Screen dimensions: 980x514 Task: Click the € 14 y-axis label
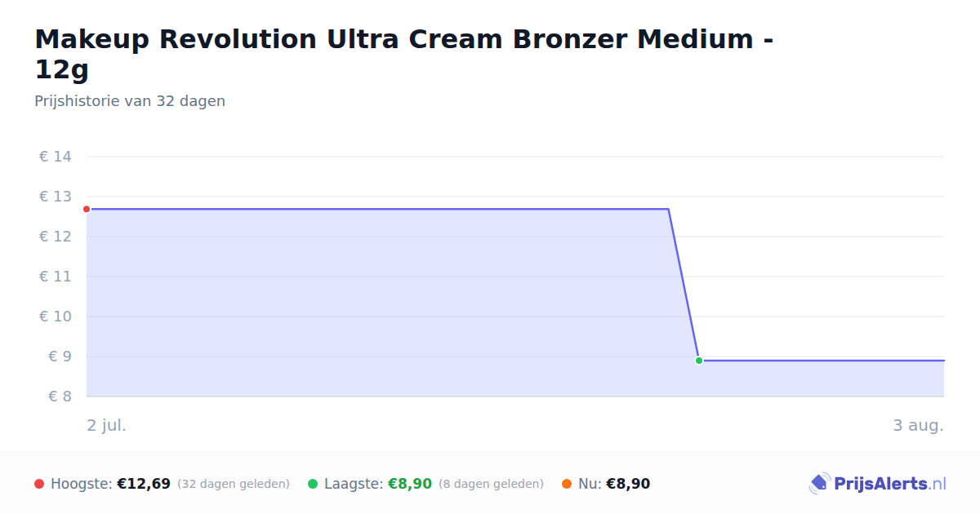pyautogui.click(x=56, y=157)
